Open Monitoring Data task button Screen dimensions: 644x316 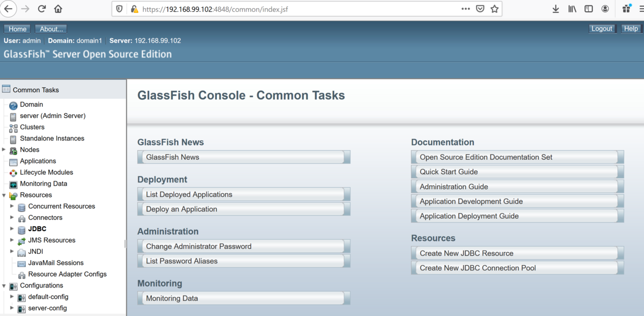244,298
